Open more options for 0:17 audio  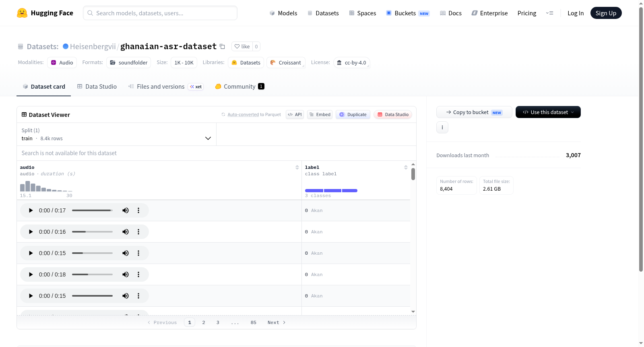click(138, 210)
